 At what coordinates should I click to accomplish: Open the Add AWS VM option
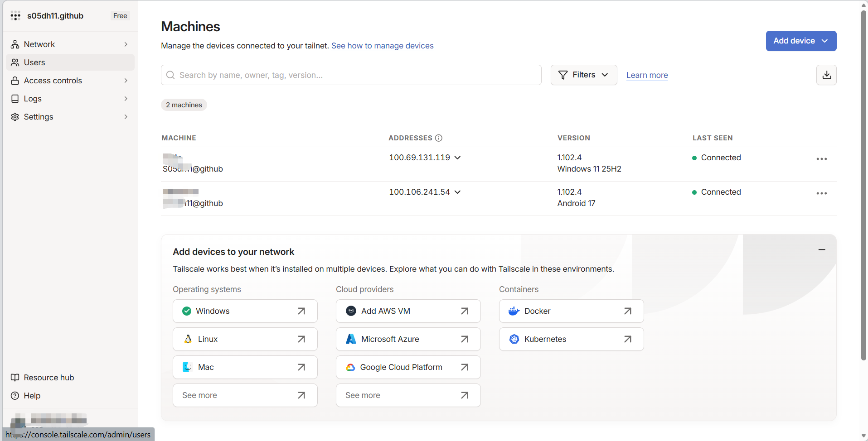coord(408,311)
